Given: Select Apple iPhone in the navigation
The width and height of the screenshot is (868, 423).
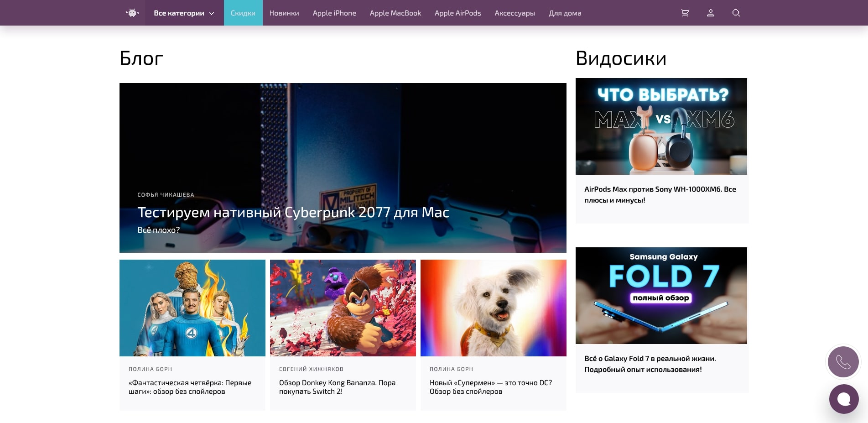Looking at the screenshot, I should click(x=334, y=13).
